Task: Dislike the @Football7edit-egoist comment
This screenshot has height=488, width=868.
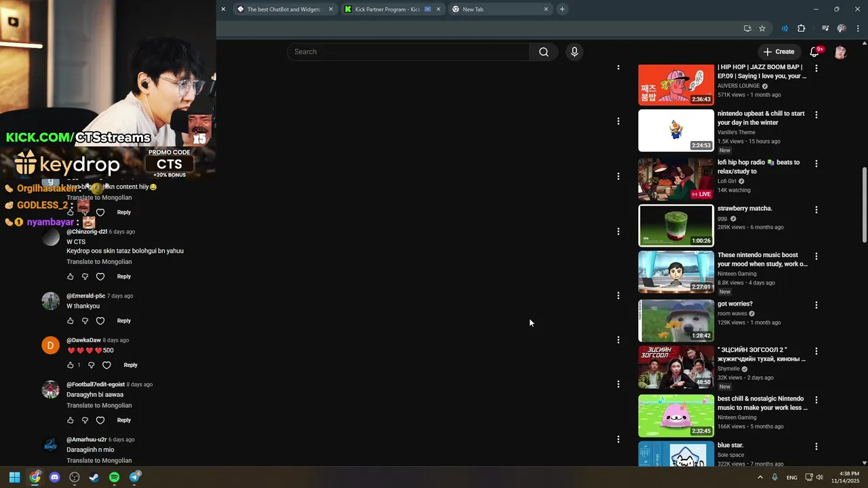Action: pos(85,420)
